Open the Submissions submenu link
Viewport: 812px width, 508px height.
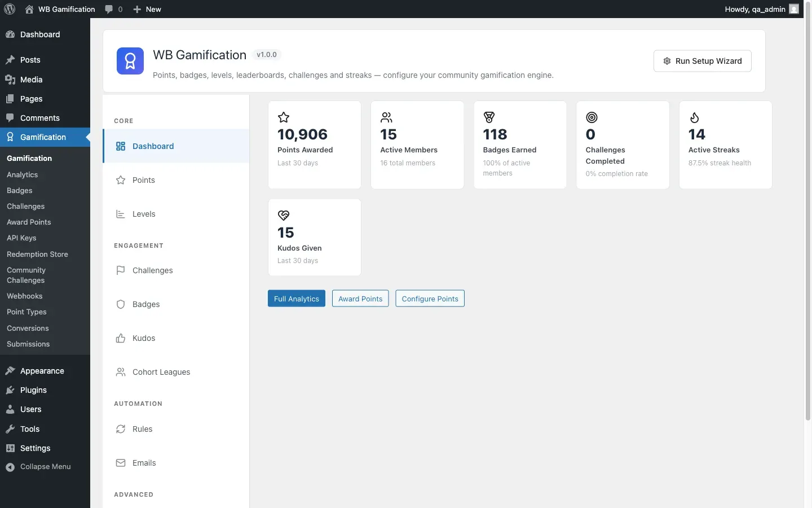click(x=28, y=344)
